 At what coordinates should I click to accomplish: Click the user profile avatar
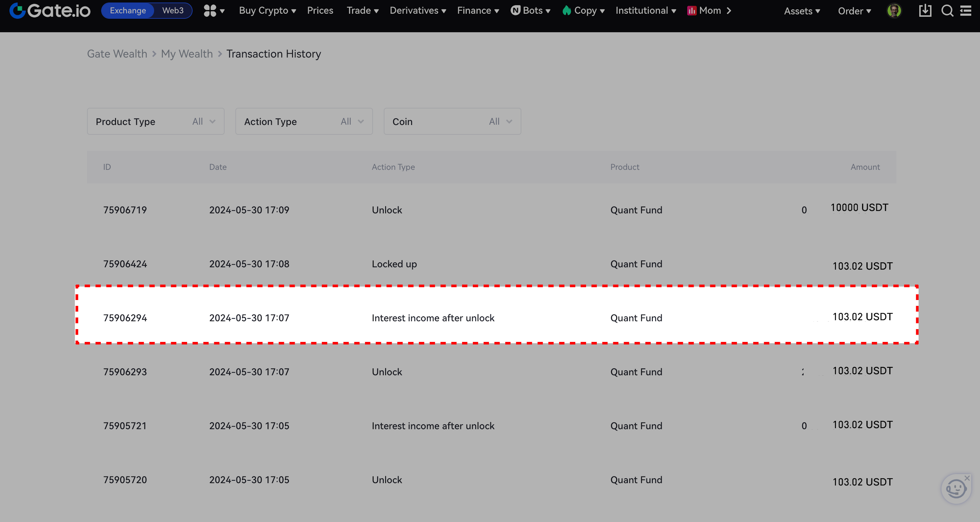(x=894, y=11)
